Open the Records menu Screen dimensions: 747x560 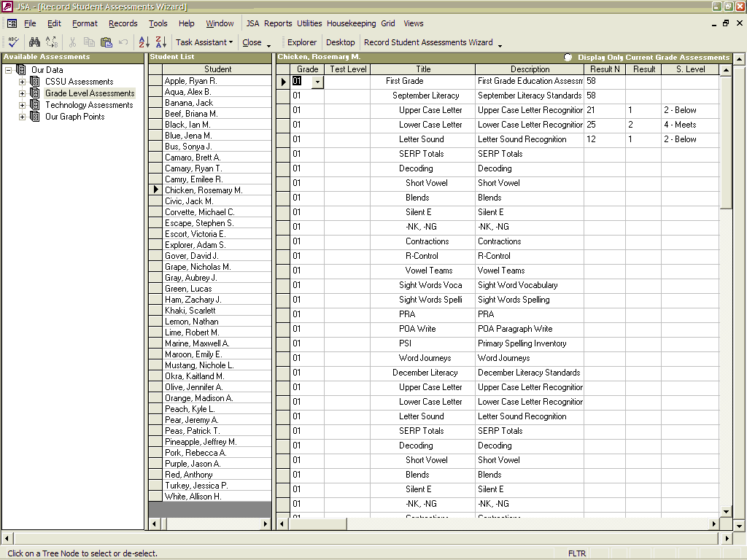pos(123,23)
